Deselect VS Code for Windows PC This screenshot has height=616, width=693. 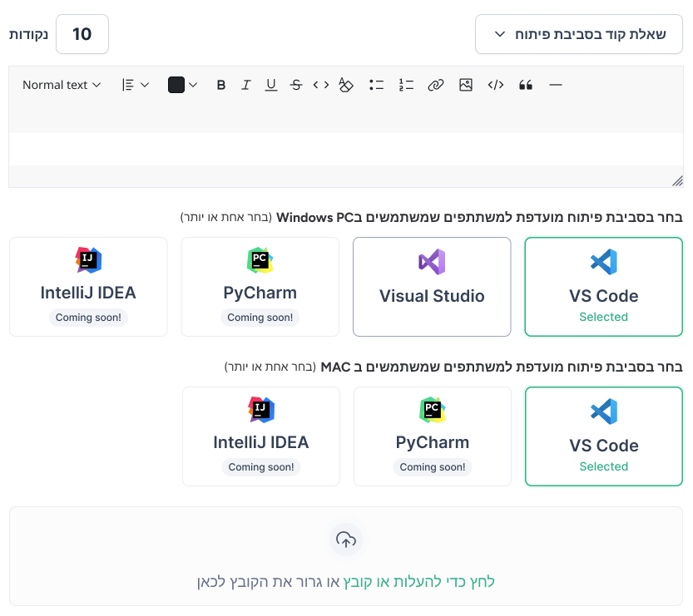point(604,287)
